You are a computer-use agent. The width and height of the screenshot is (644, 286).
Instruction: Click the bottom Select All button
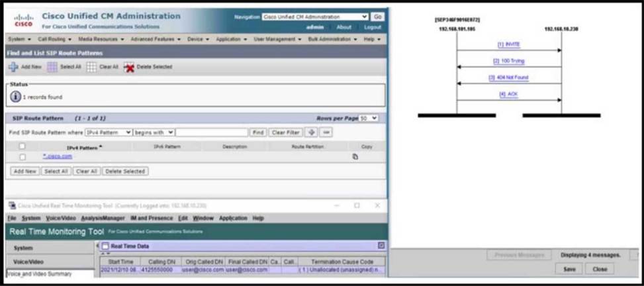(x=56, y=171)
